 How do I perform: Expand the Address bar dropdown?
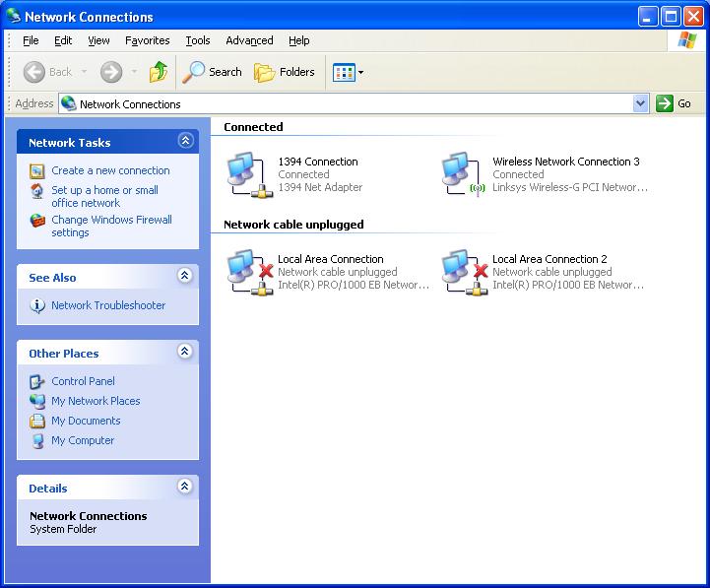pos(640,103)
